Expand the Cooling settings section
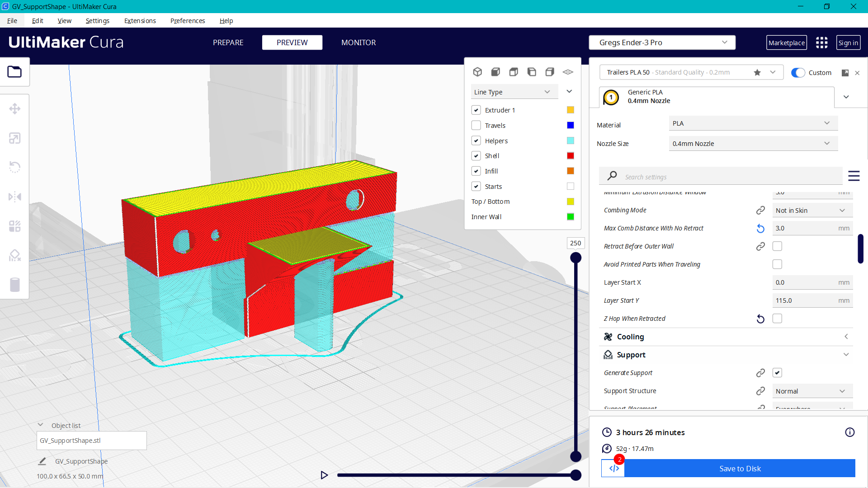Screen dimensions: 868x488 pos(726,337)
